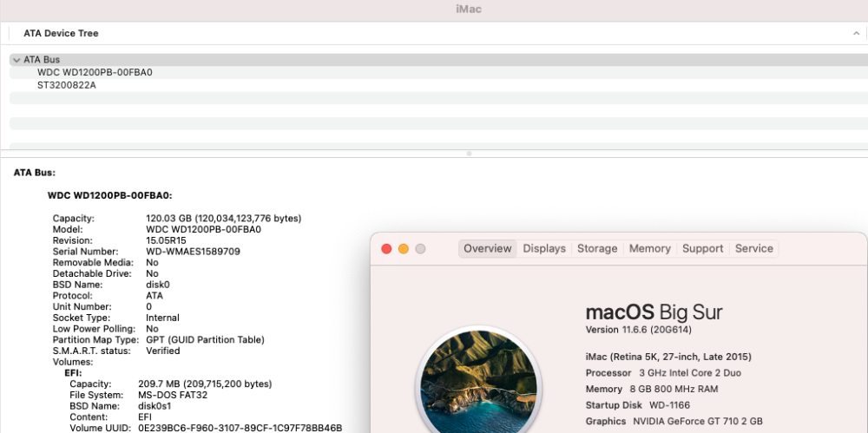Click the Revision value 15.05R15
This screenshot has height=433, width=868.
point(166,241)
